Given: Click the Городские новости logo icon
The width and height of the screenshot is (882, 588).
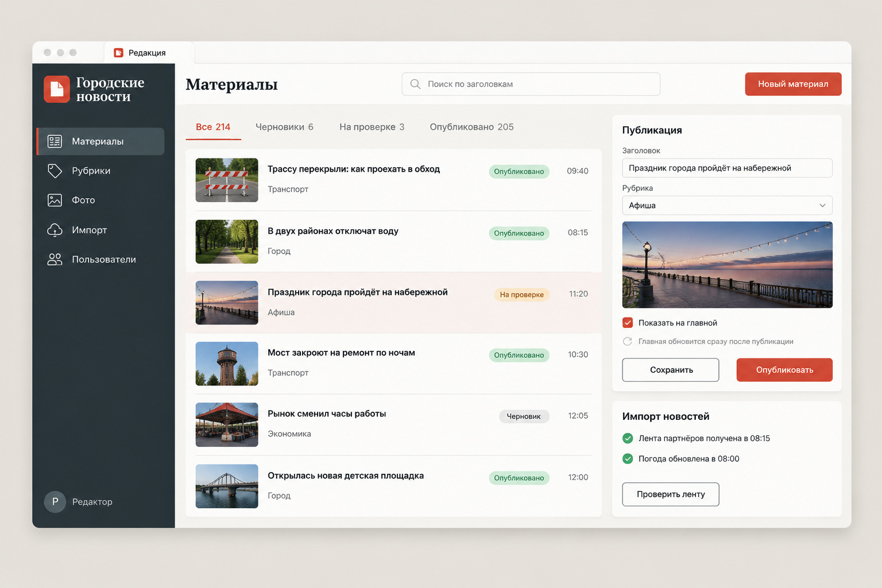Looking at the screenshot, I should tap(57, 89).
